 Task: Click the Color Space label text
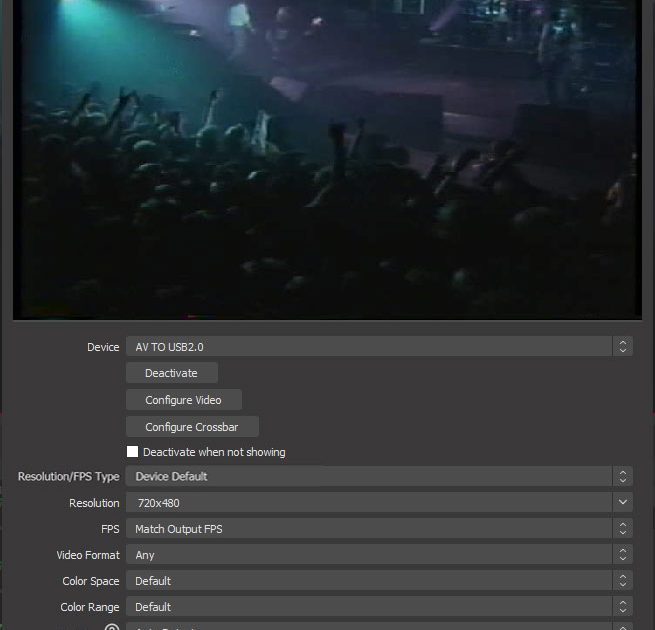coord(90,581)
